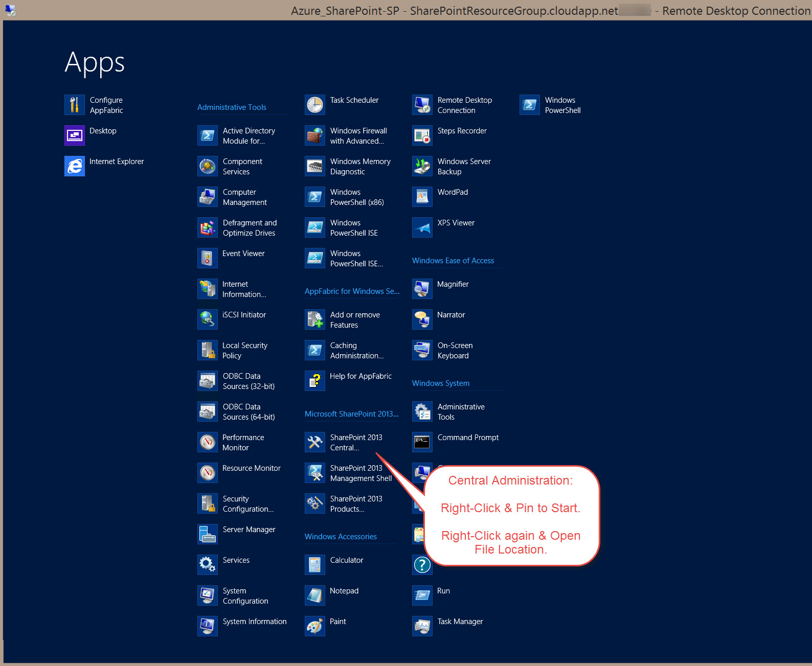Click the System Information label
The image size is (812, 666).
[255, 622]
